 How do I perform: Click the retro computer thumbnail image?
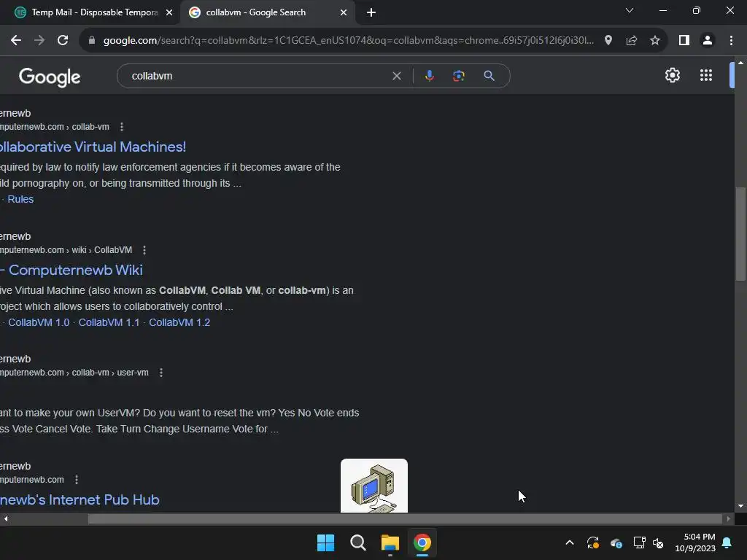point(374,486)
